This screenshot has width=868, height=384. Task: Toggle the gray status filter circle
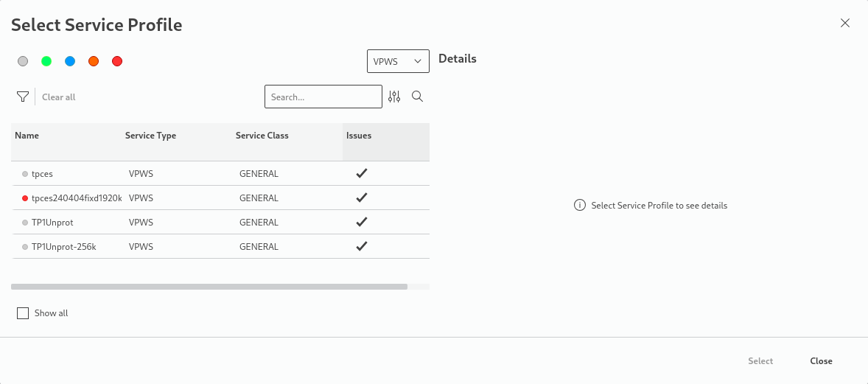(23, 61)
